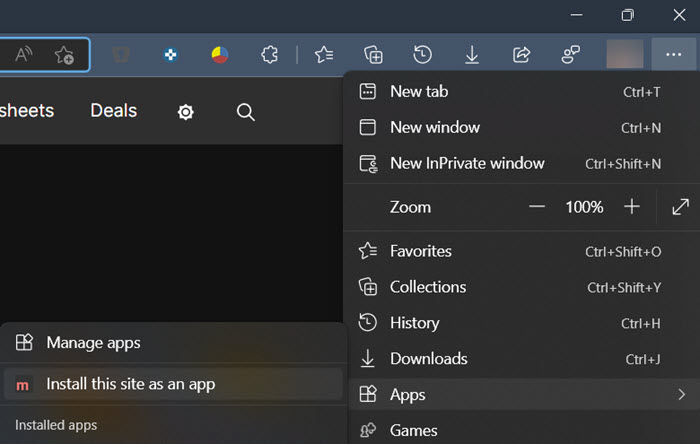Click the Deals link on the page

pyautogui.click(x=113, y=111)
